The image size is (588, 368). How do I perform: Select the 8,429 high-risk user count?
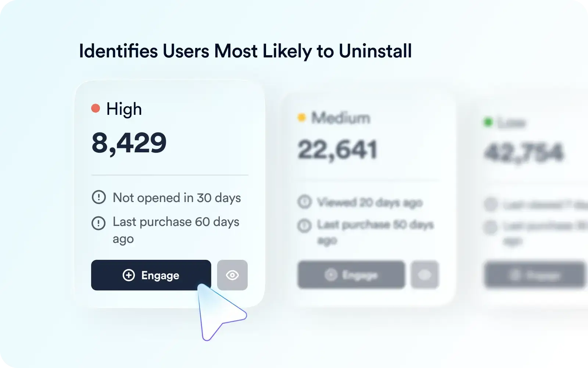[x=129, y=143]
